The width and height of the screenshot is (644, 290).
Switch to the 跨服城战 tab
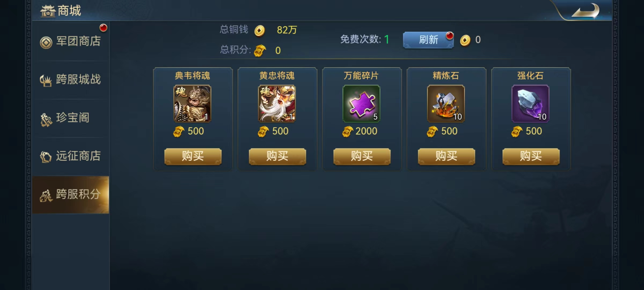pos(71,80)
